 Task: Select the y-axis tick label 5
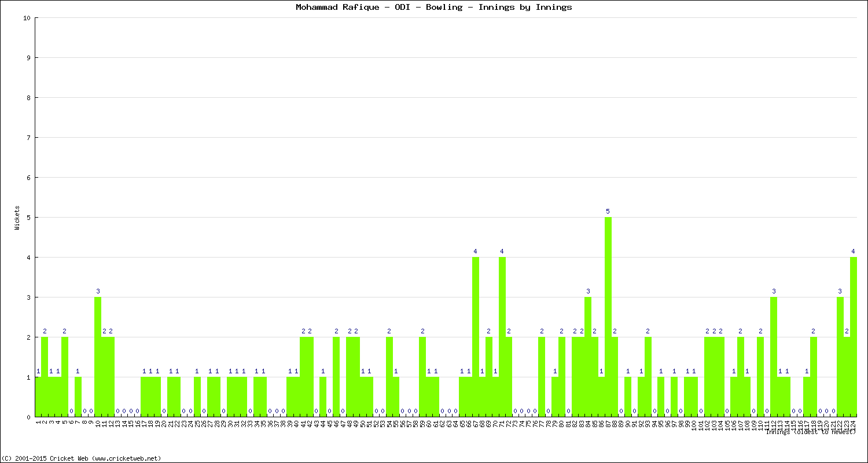tap(28, 218)
